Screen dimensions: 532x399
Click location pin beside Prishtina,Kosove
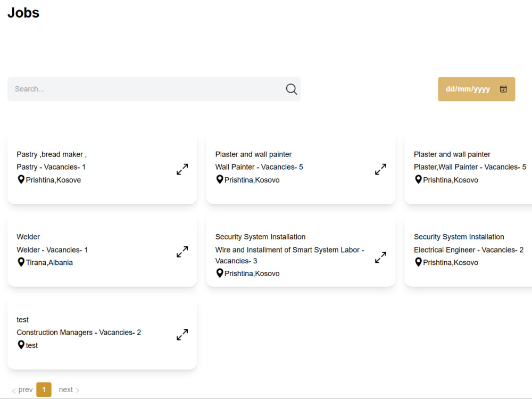point(21,179)
